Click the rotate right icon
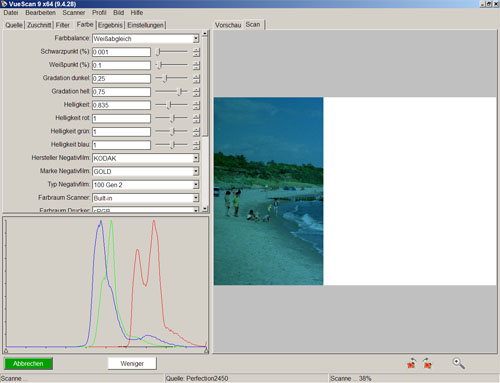This screenshot has width=500, height=383. pos(427,363)
